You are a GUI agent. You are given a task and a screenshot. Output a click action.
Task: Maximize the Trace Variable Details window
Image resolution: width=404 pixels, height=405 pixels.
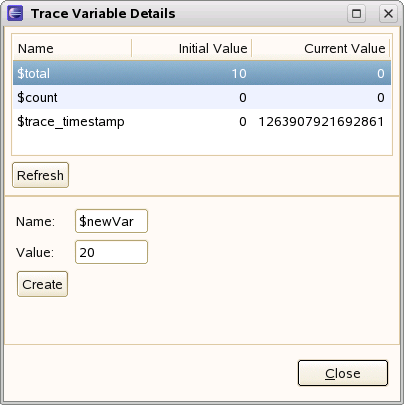(x=356, y=14)
